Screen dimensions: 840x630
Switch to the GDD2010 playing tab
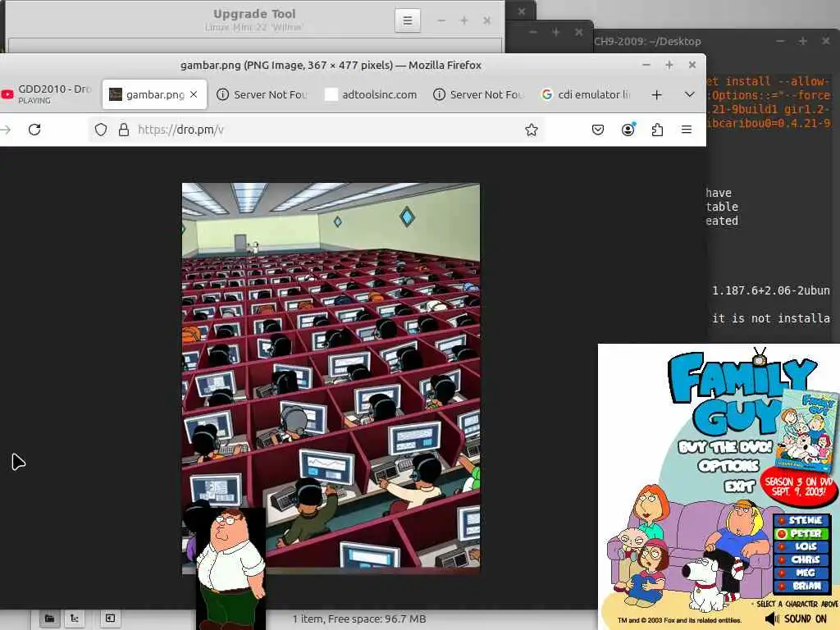pyautogui.click(x=47, y=94)
